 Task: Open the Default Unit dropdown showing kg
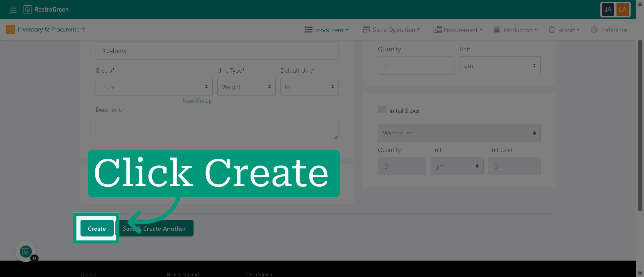coord(309,87)
